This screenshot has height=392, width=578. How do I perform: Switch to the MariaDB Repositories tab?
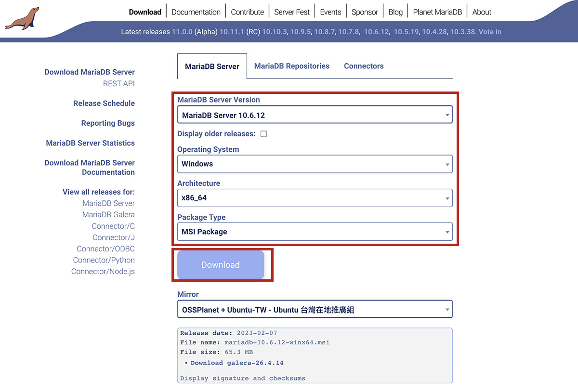(x=292, y=66)
